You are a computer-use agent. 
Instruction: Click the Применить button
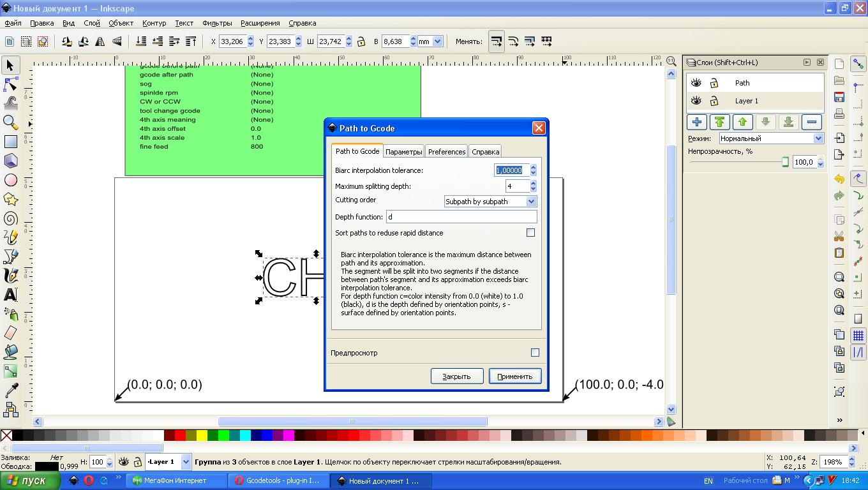(515, 376)
